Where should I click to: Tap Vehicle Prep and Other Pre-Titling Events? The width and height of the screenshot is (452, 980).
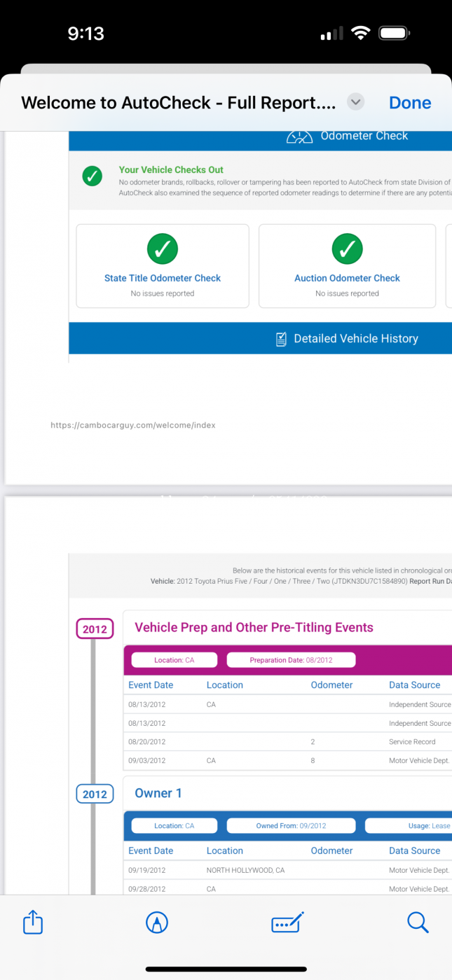254,627
